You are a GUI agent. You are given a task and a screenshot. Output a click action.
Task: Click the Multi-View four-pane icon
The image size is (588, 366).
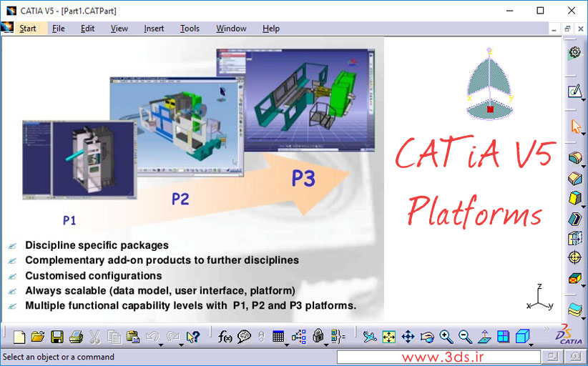[x=504, y=337]
